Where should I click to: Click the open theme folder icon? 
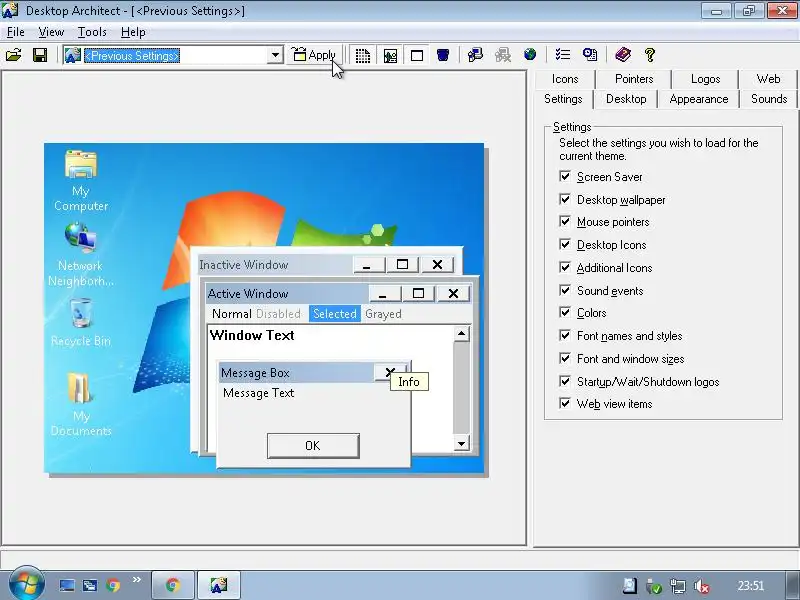click(x=14, y=55)
